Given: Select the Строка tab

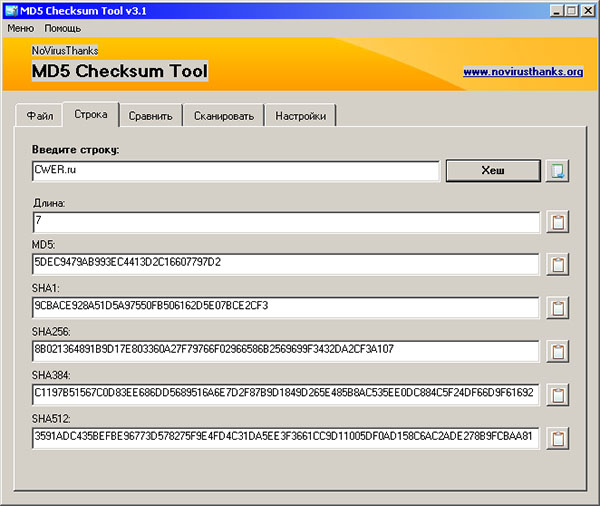Looking at the screenshot, I should (90, 114).
